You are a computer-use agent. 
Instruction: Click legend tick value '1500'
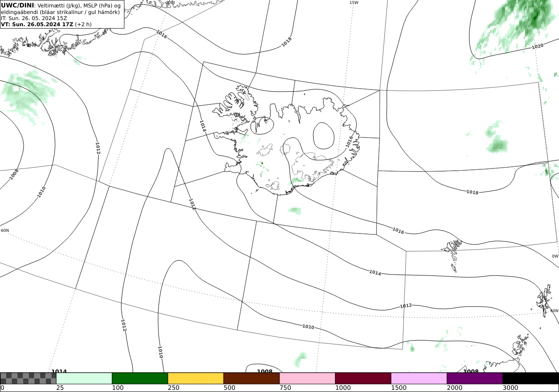click(399, 388)
